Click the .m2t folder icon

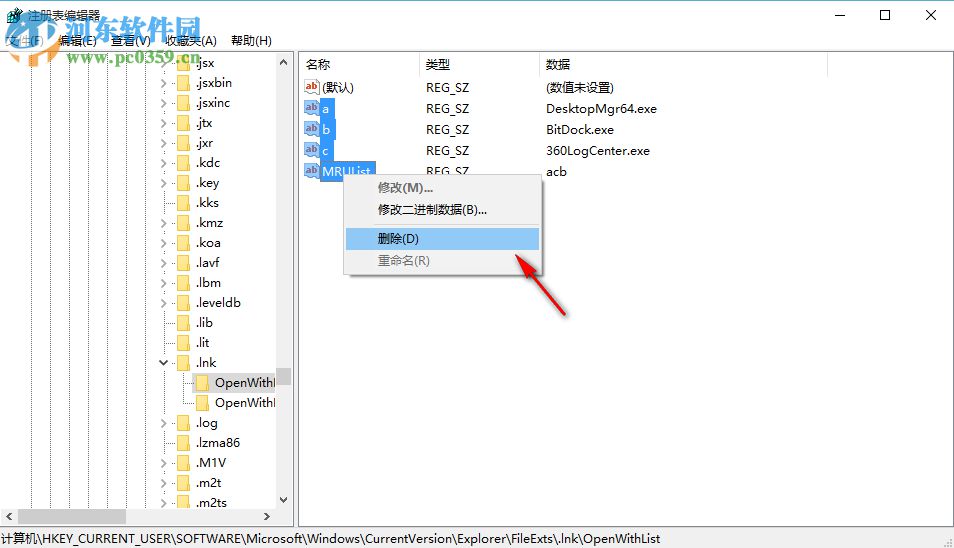tap(183, 483)
